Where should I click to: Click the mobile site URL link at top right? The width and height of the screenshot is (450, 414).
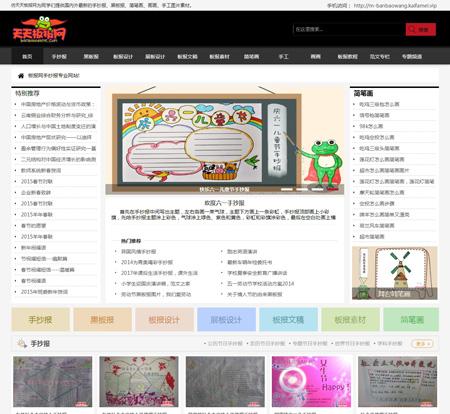[x=395, y=5]
